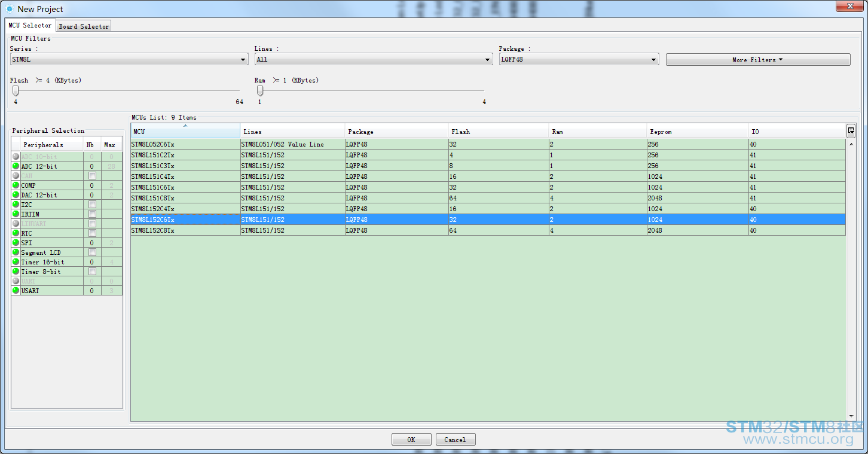Screen dimensions: 868x454
Task: Open the Series dropdown showing STM8L
Action: (129, 59)
